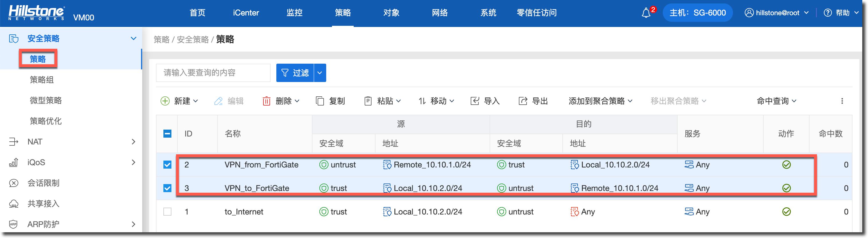
Task: Toggle the select-all header checkbox
Action: (x=167, y=134)
